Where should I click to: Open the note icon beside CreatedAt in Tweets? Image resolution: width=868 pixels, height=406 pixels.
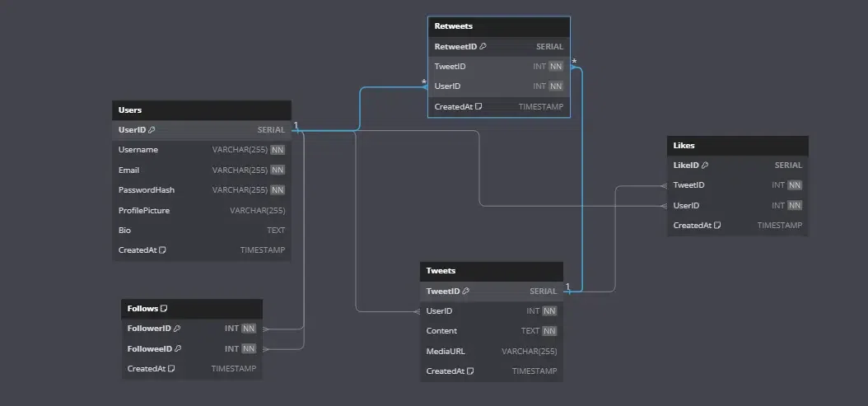tap(470, 371)
